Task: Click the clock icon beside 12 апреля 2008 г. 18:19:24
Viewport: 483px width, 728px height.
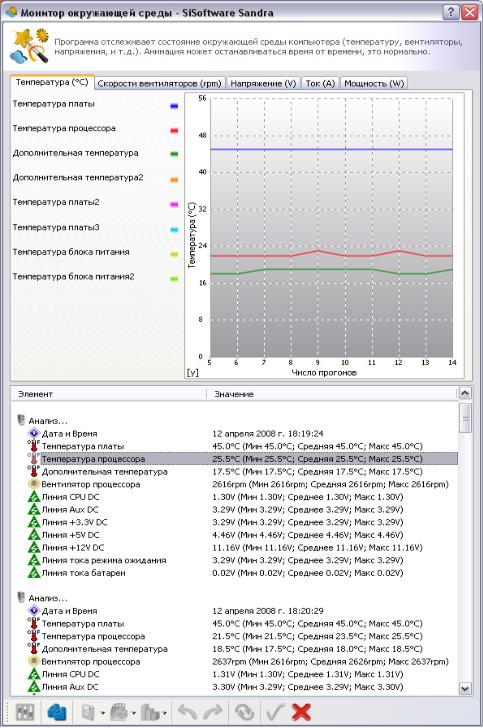Action: pos(34,433)
